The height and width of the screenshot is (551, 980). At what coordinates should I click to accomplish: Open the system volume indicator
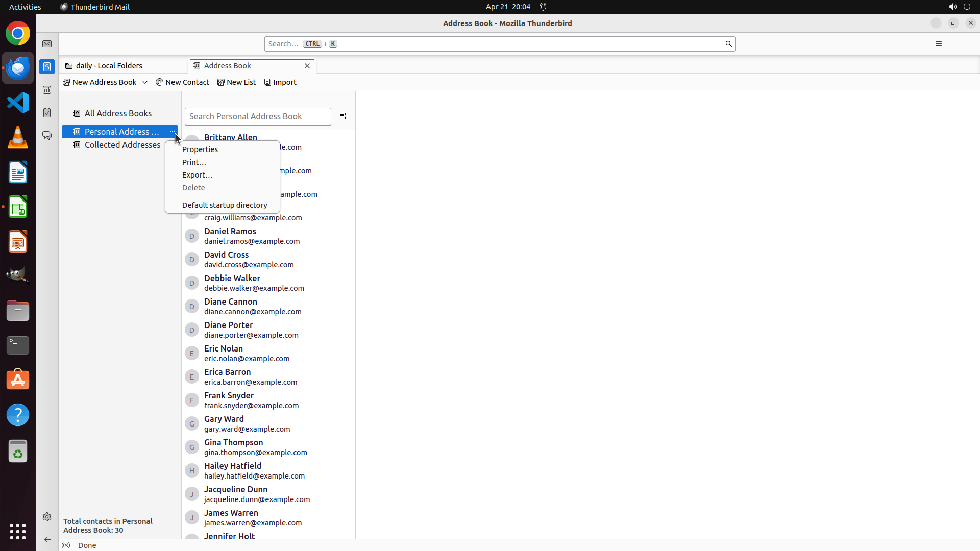click(952, 7)
